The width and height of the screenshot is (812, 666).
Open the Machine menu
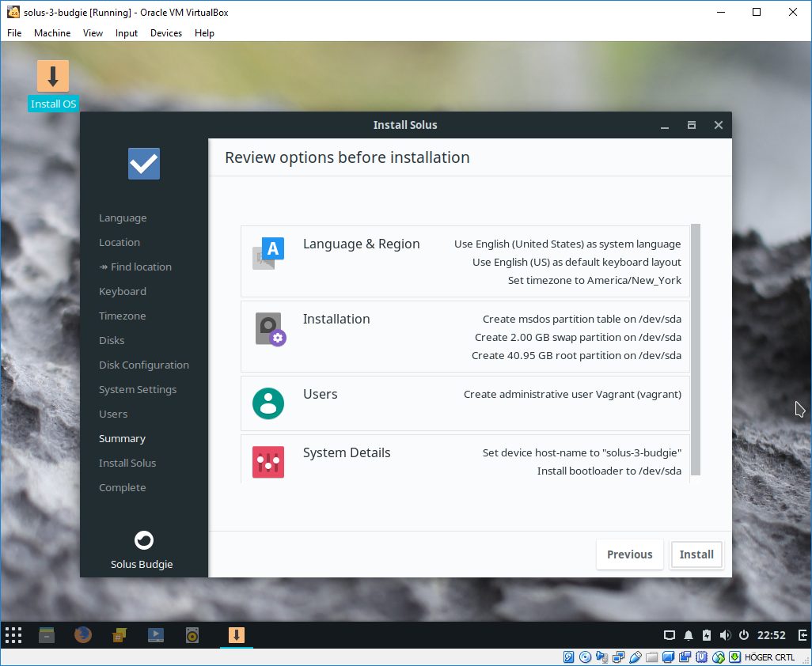[52, 33]
